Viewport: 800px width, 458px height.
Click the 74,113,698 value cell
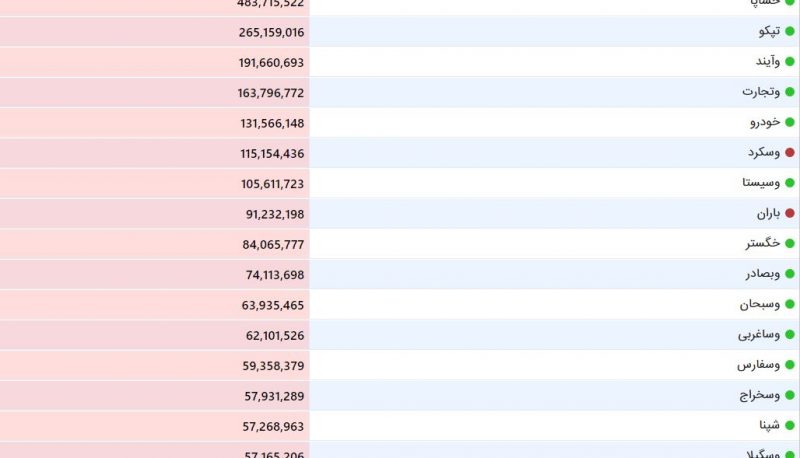[x=155, y=274]
